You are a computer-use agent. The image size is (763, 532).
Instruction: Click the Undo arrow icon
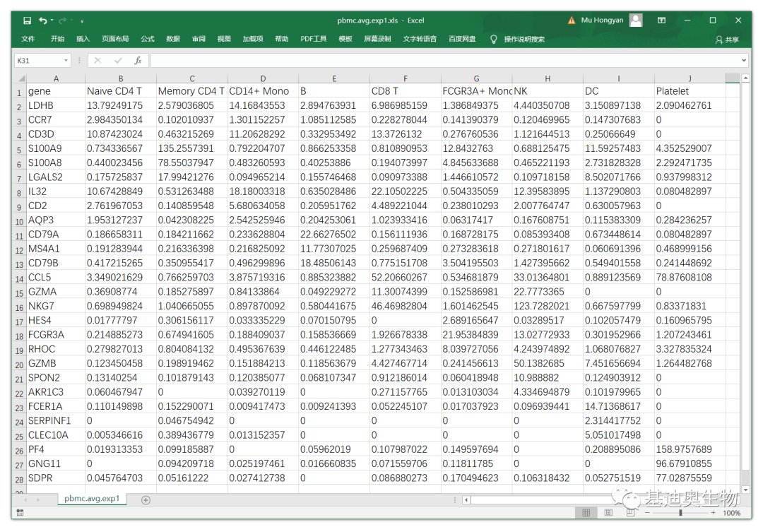[44, 20]
